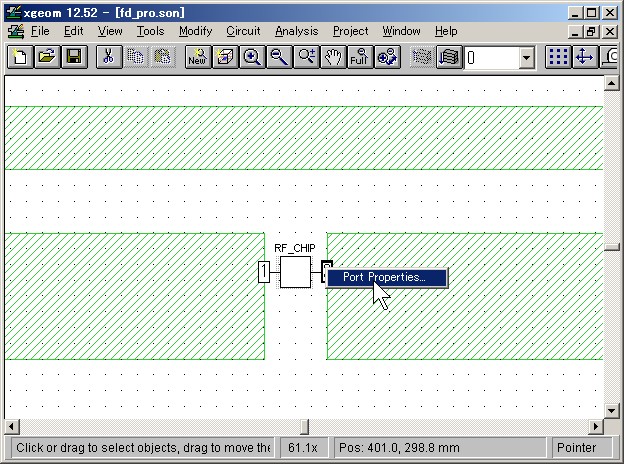Click vertical scrollbar up arrow
This screenshot has width=624, height=464.
[611, 83]
